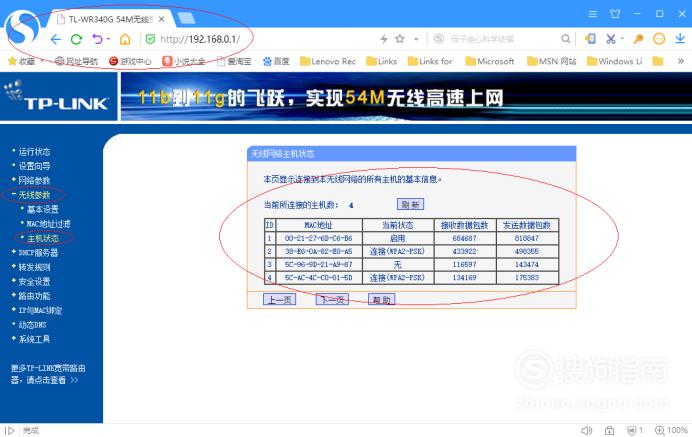The width and height of the screenshot is (692, 437).
Task: Click MAC address 00-21-27-6D-C6-B6 cell
Action: coord(318,238)
